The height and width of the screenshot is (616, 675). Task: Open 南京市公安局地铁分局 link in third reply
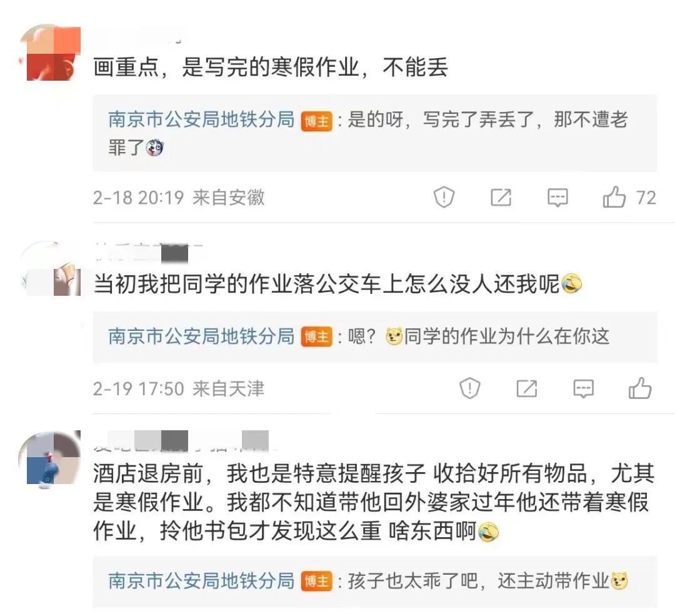pyautogui.click(x=201, y=581)
